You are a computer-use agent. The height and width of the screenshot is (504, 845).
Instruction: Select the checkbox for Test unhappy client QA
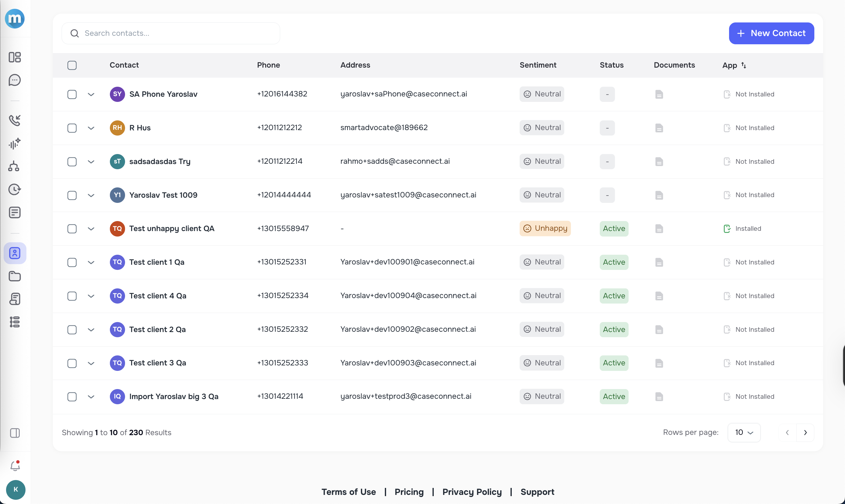72,229
